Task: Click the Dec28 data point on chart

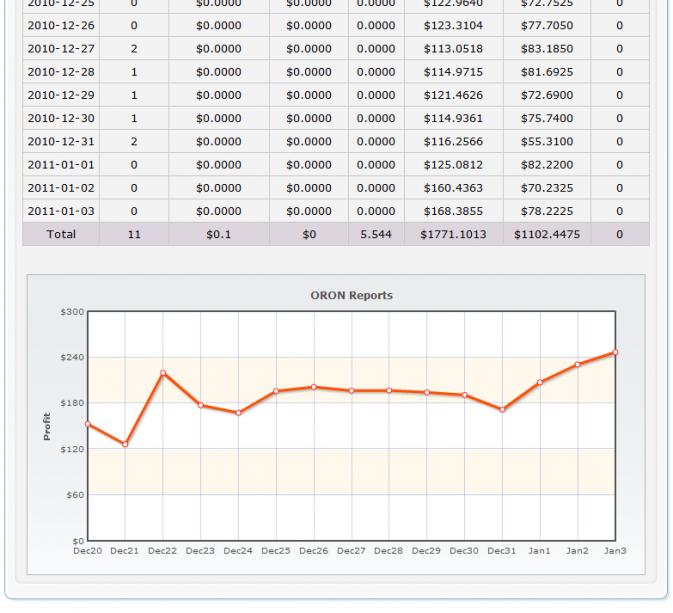Action: 389,390
